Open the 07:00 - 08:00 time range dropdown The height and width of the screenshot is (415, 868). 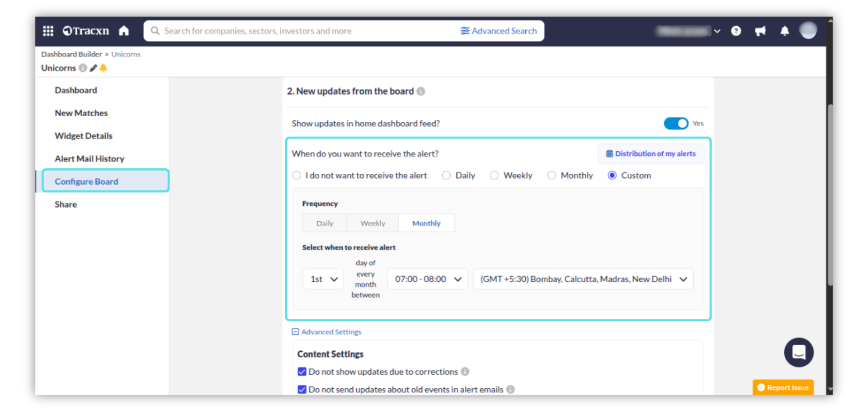coord(427,279)
